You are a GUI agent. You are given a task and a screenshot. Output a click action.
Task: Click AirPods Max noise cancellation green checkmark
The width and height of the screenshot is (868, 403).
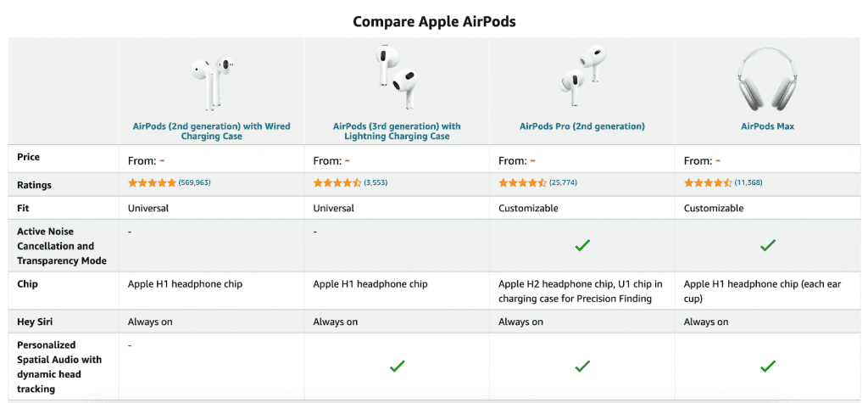point(767,245)
